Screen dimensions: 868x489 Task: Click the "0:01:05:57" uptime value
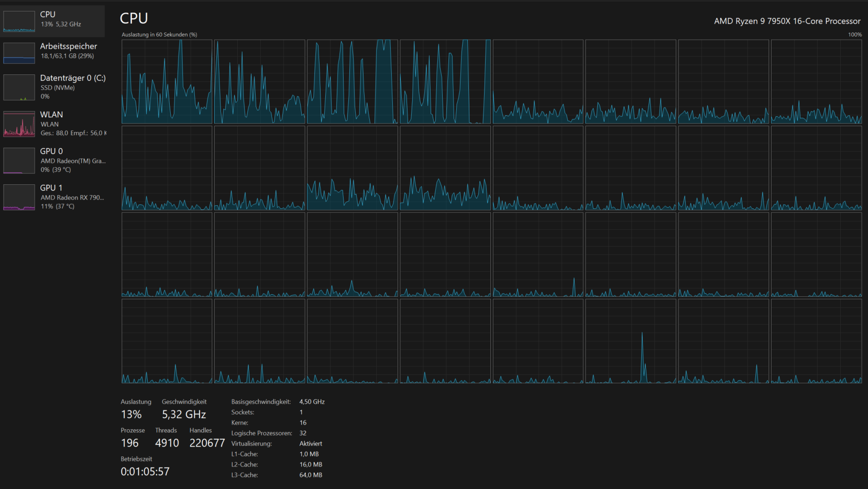(x=145, y=472)
